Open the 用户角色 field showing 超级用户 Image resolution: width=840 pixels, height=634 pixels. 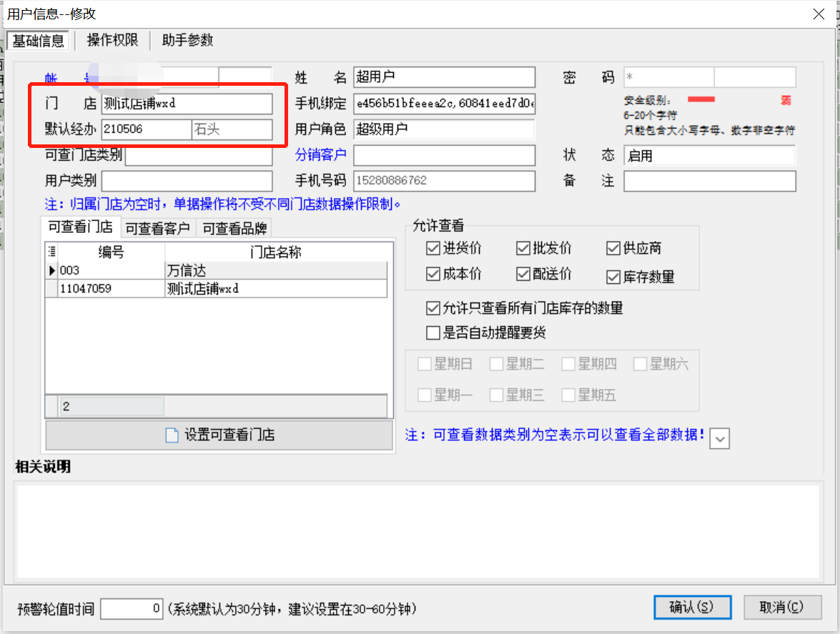pyautogui.click(x=444, y=129)
